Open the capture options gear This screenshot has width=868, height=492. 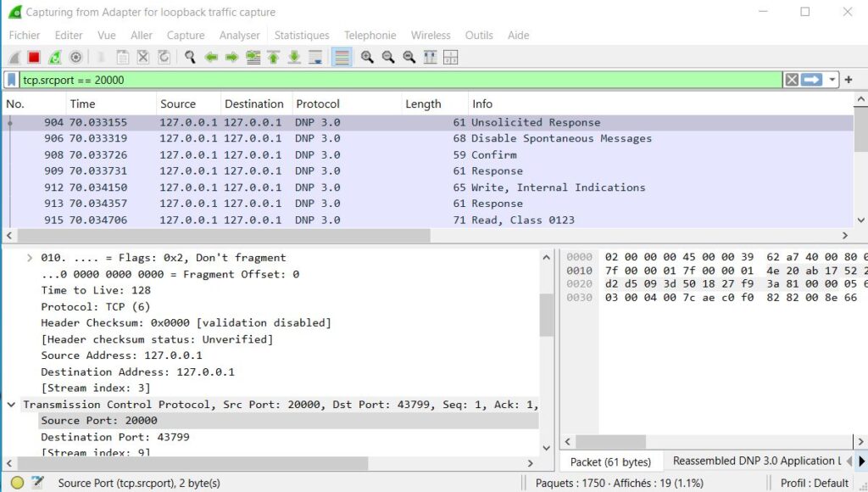click(x=76, y=57)
